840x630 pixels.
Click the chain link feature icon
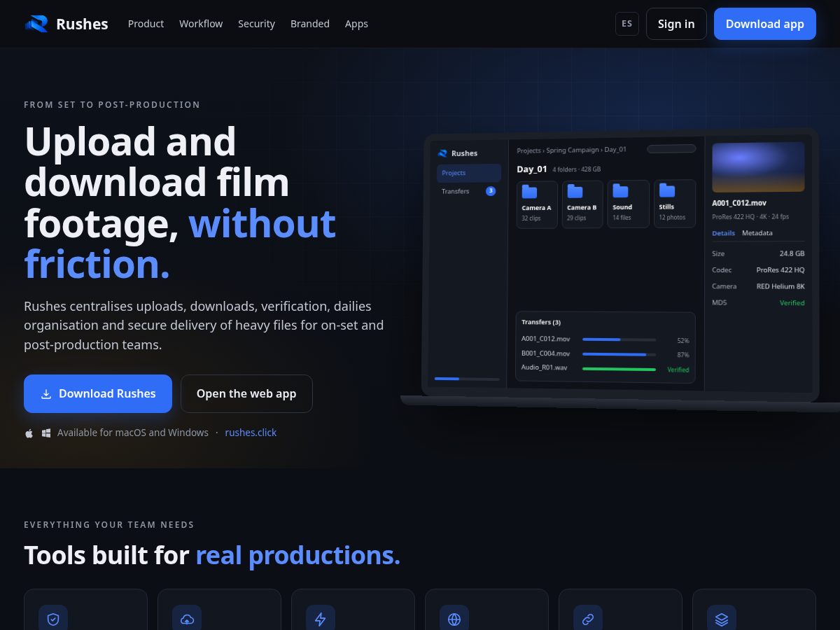point(588,619)
